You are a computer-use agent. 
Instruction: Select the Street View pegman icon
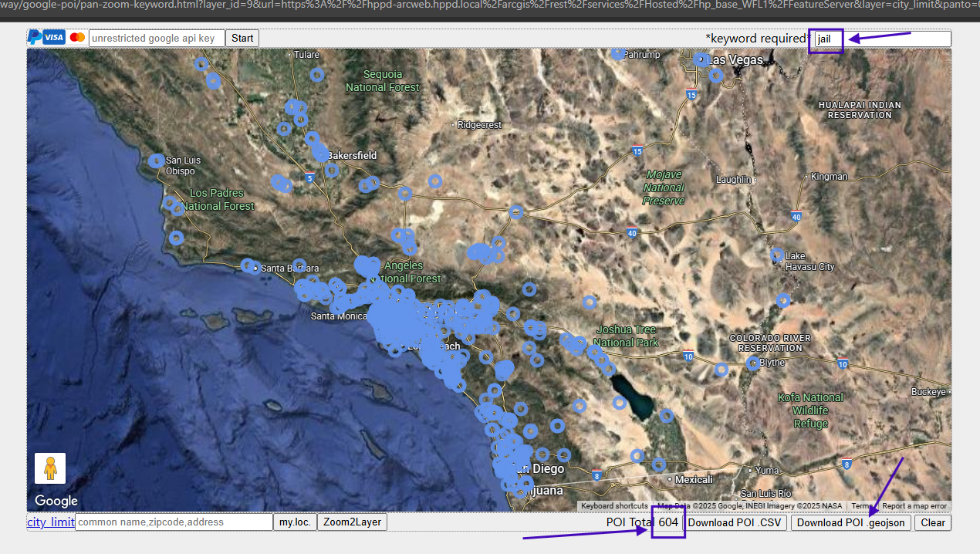50,468
